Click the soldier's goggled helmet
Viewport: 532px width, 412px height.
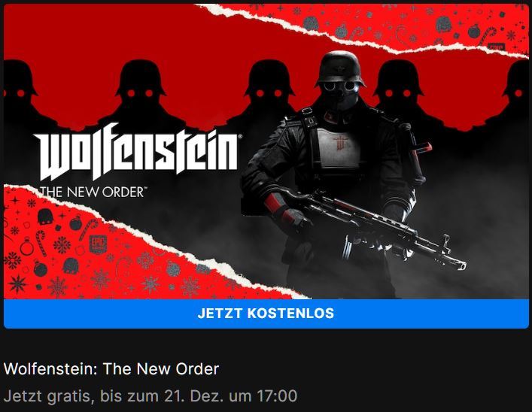pos(340,73)
